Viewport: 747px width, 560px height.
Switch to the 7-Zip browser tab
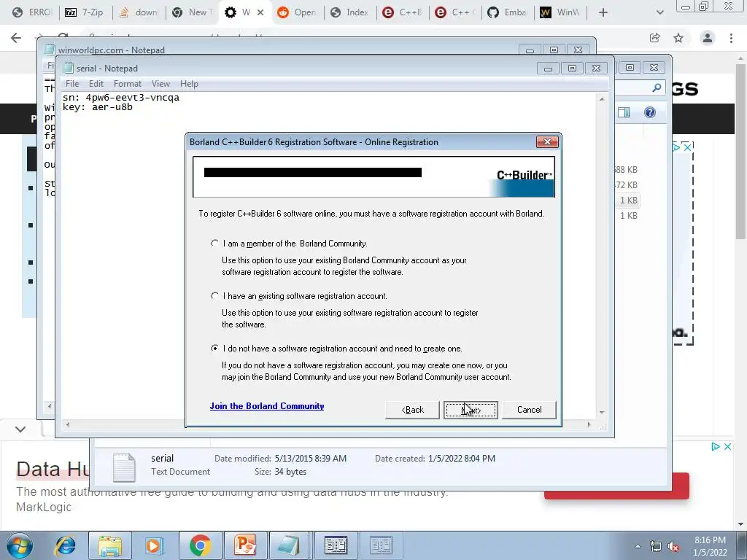[85, 12]
